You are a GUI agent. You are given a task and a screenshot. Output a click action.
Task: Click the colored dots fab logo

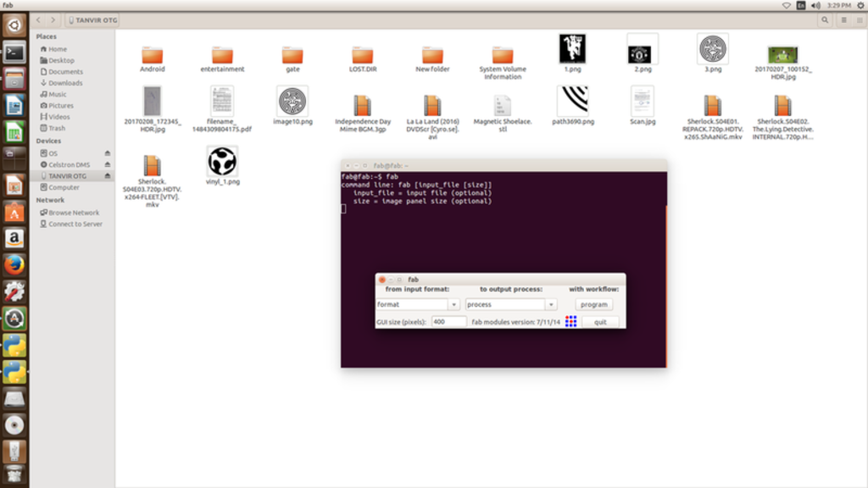[570, 321]
